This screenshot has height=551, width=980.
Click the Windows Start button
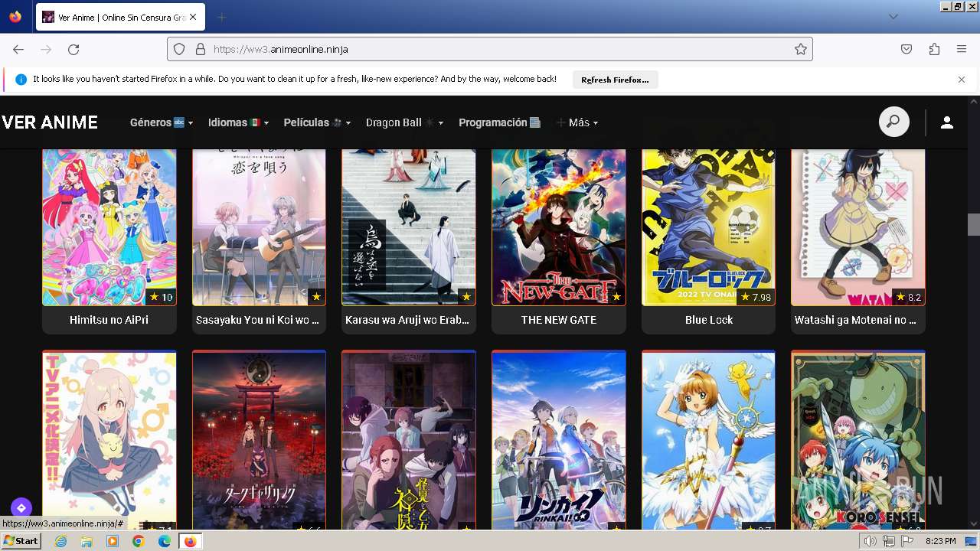[x=21, y=541]
